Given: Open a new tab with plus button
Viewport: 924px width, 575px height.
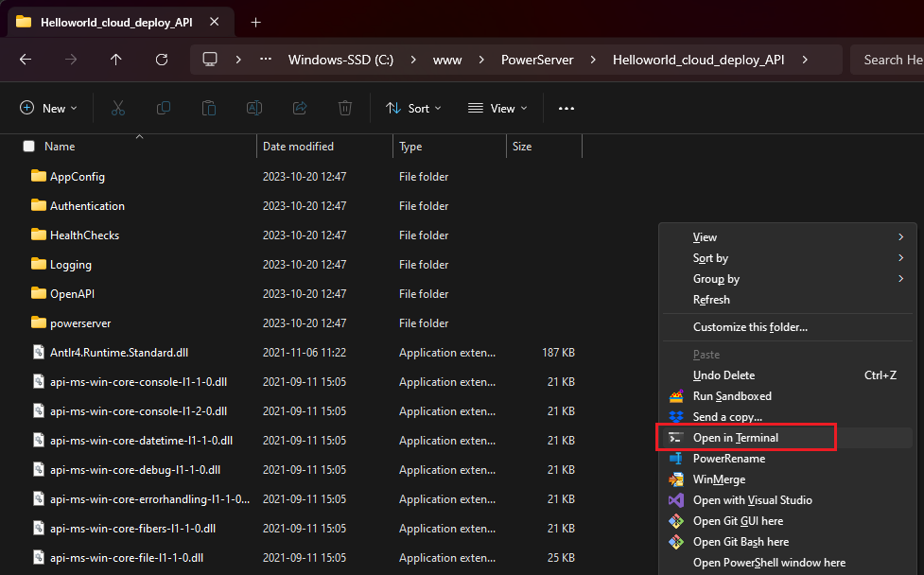Looking at the screenshot, I should pyautogui.click(x=255, y=22).
